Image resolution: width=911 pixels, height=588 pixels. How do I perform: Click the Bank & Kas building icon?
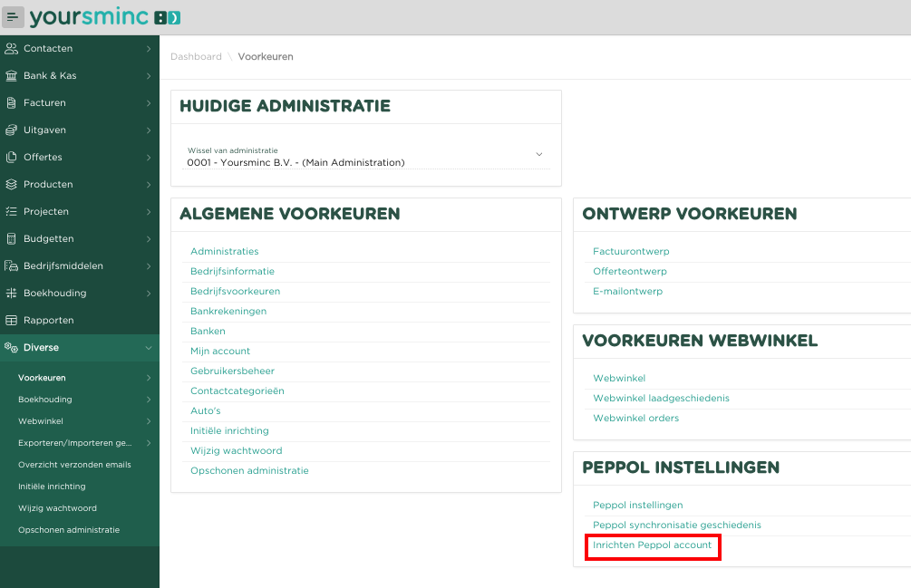(x=12, y=75)
